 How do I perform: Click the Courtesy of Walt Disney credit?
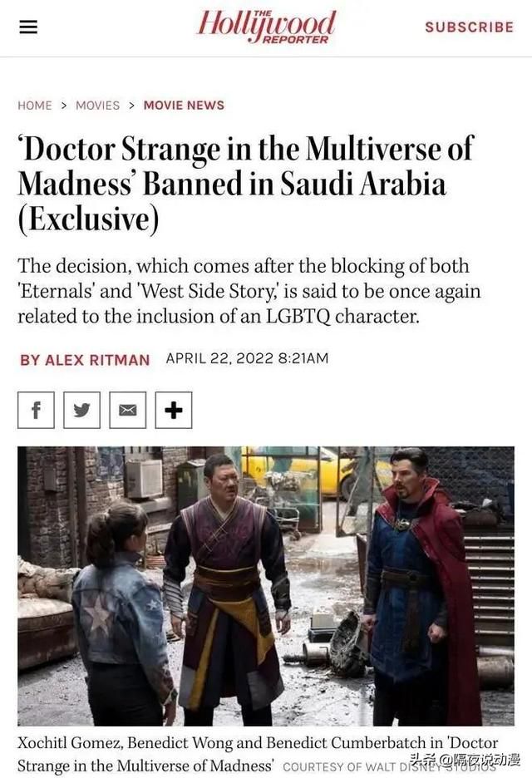390,767
